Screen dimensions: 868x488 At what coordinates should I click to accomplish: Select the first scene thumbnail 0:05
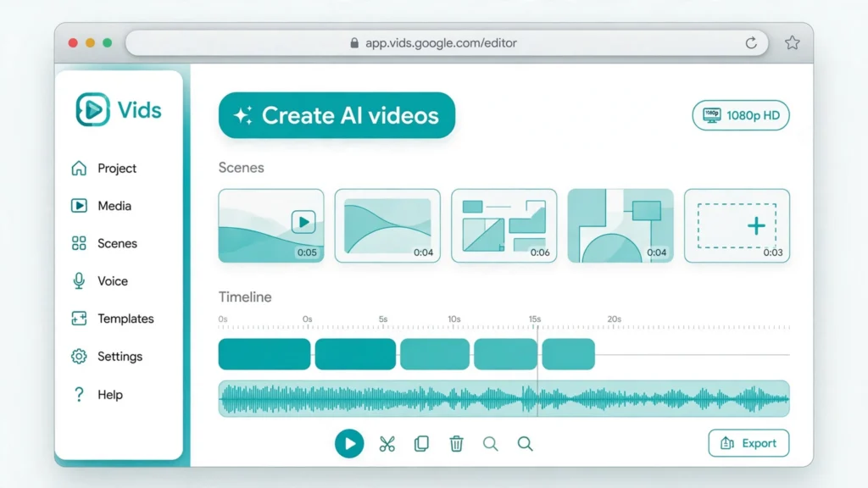click(271, 225)
